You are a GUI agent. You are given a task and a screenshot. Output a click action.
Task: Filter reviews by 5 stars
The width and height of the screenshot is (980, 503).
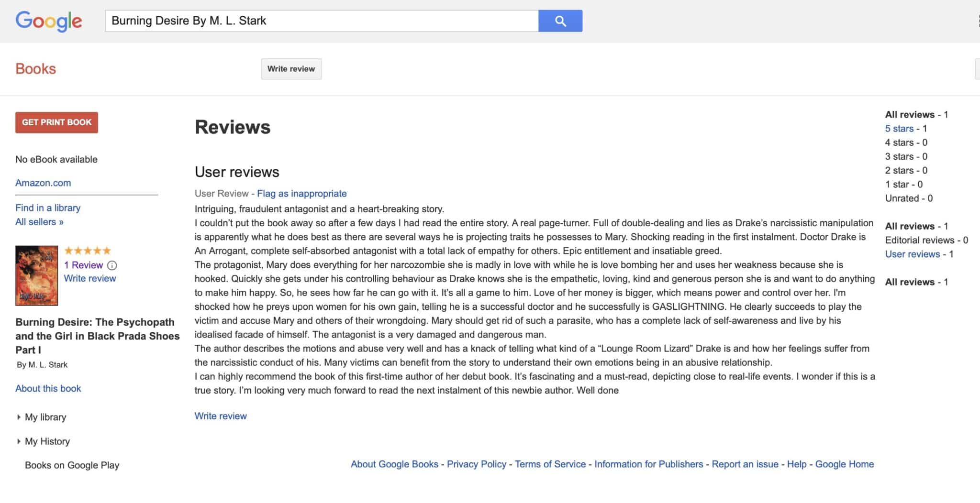coord(899,129)
